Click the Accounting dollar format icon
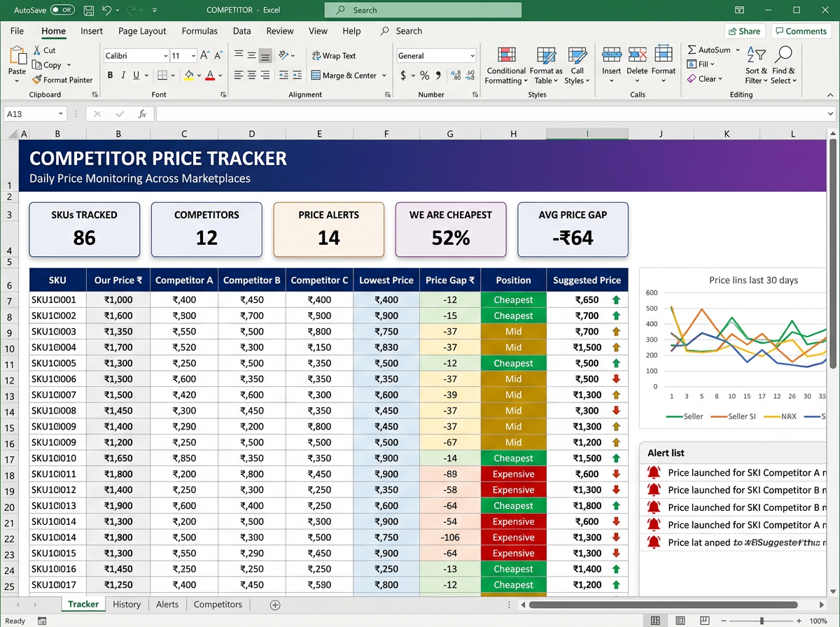The width and height of the screenshot is (840, 627). tap(403, 75)
